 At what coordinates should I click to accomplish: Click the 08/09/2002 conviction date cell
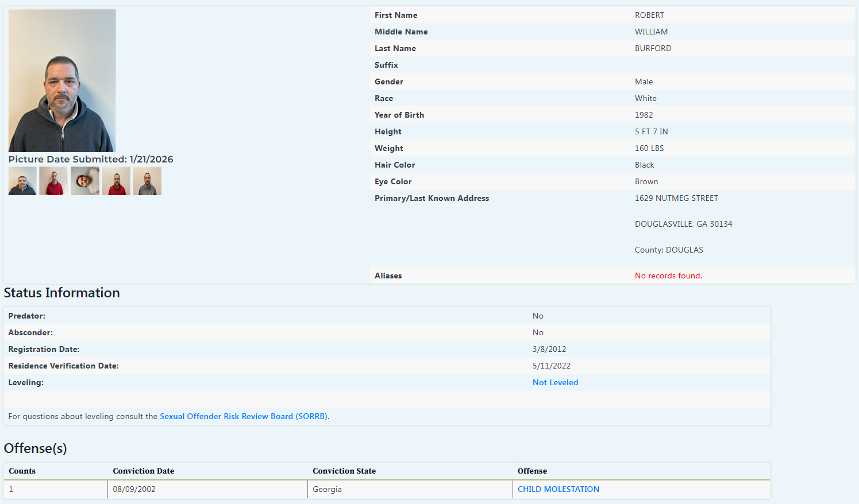134,489
